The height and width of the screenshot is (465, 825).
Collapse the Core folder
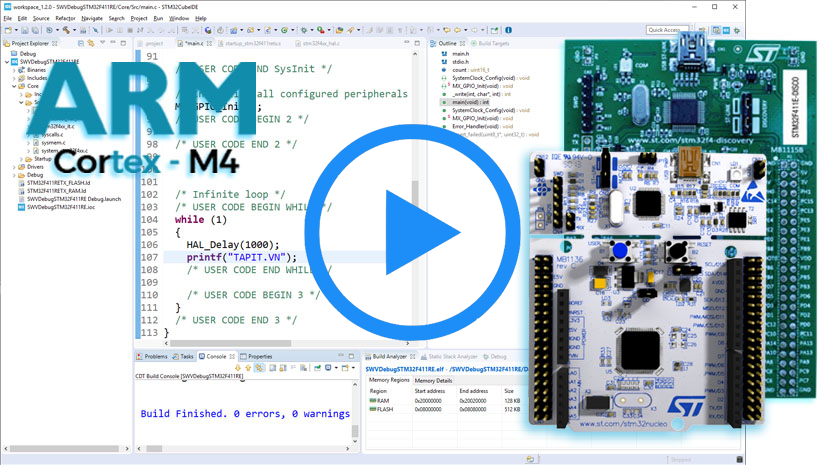[14, 86]
